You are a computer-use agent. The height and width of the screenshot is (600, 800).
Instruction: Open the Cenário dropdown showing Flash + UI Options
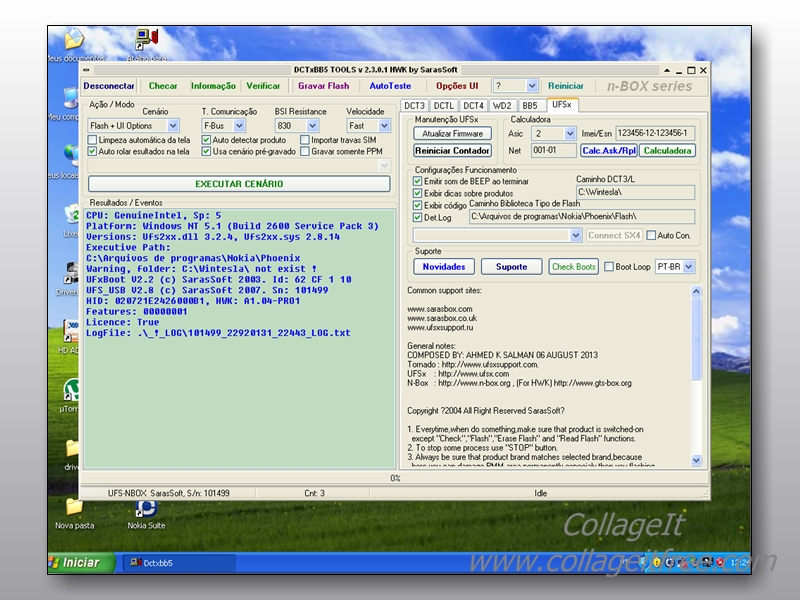point(173,126)
